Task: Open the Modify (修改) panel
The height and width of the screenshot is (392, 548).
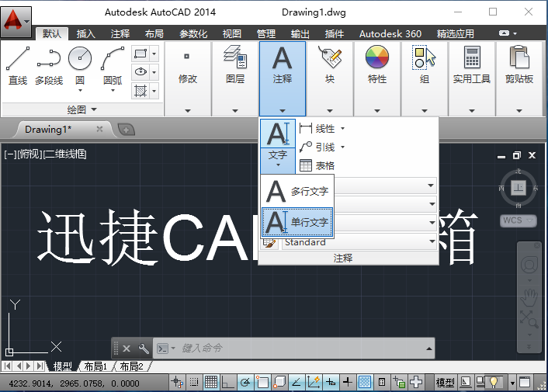Action: (188, 79)
